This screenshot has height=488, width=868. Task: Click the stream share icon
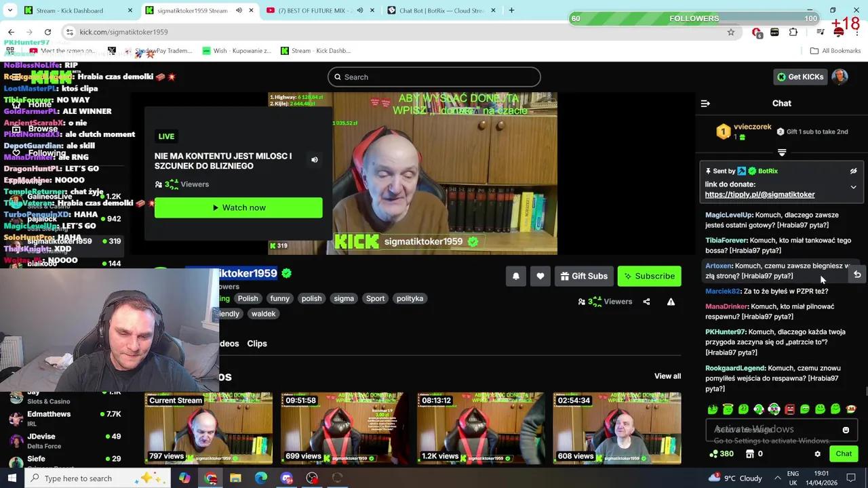(x=647, y=301)
